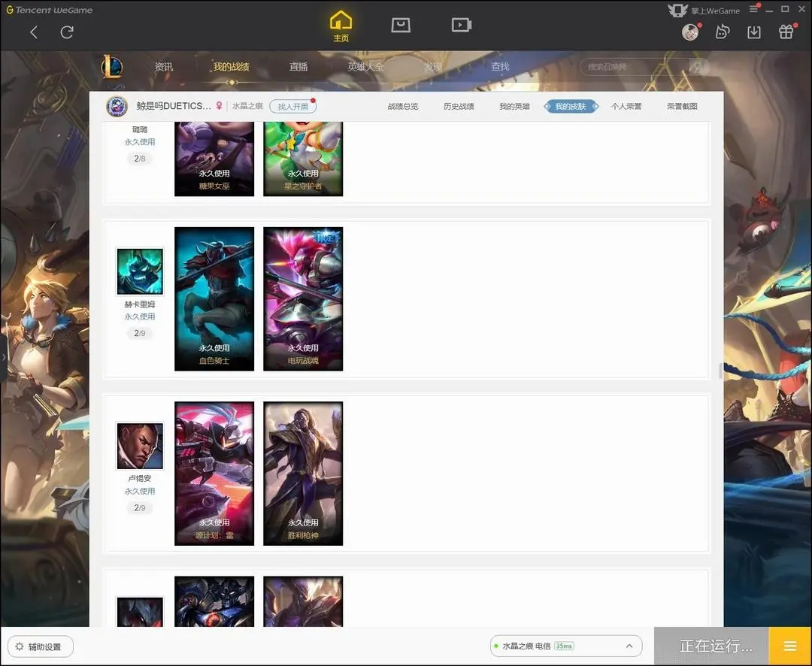
Task: Open the 荣誉截图 sub-tab
Action: pyautogui.click(x=682, y=106)
